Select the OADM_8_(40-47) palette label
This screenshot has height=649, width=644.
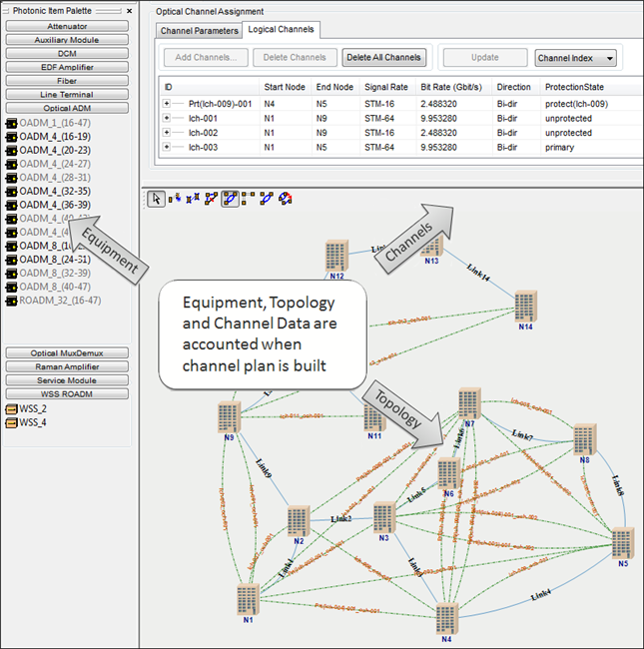[55, 287]
